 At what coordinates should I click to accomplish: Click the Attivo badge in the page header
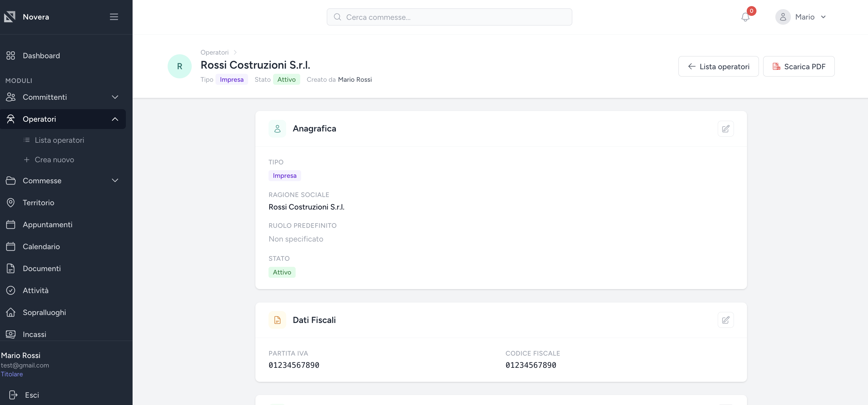pos(286,80)
